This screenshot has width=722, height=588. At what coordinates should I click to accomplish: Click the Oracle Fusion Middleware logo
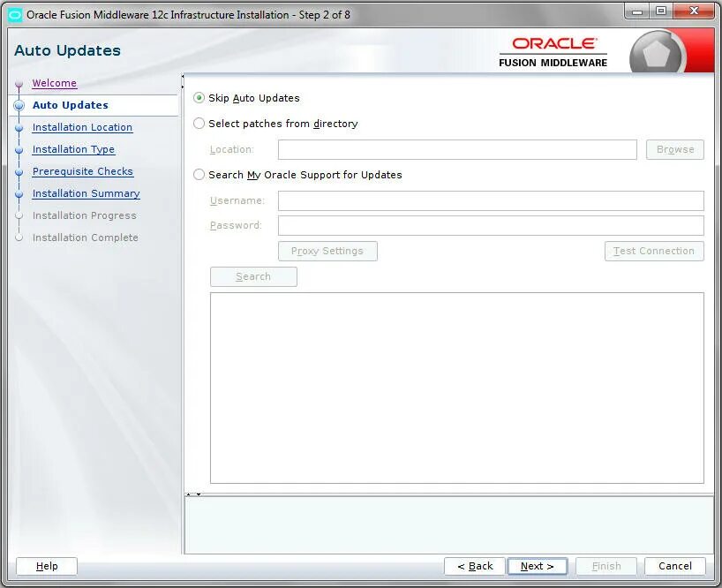(x=553, y=52)
